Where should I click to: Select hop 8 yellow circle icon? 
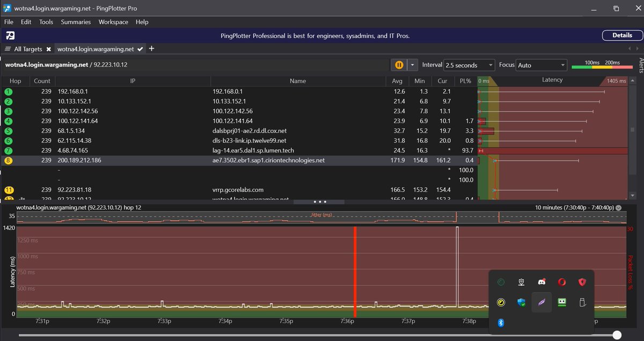pos(8,160)
